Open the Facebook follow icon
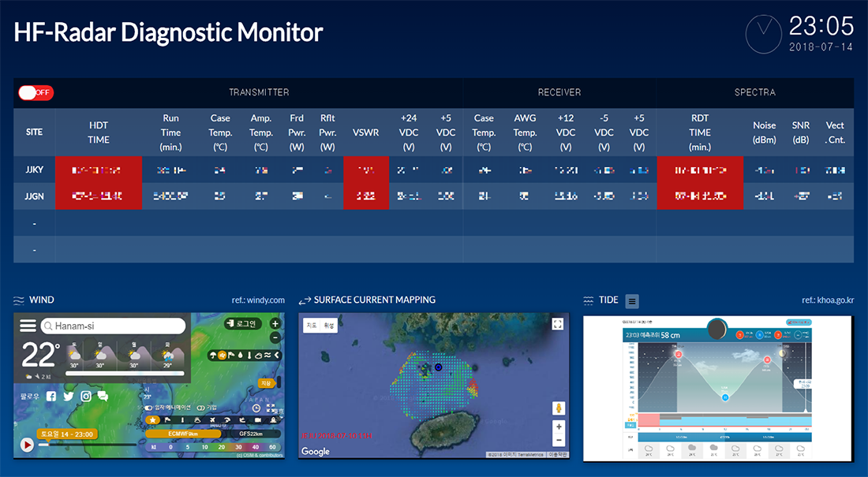This screenshot has height=477, width=868. tap(51, 397)
